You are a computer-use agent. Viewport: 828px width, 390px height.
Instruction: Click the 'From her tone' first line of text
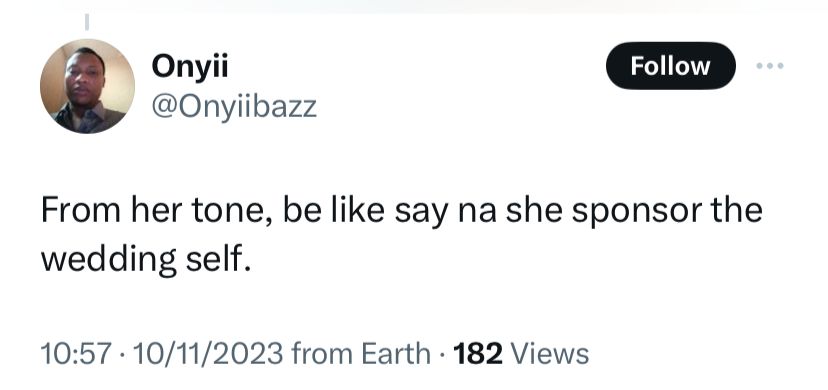click(x=401, y=210)
